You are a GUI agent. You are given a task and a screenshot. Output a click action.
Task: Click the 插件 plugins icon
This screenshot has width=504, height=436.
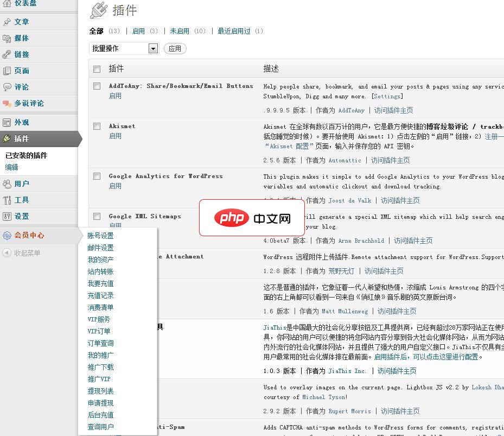[x=7, y=139]
